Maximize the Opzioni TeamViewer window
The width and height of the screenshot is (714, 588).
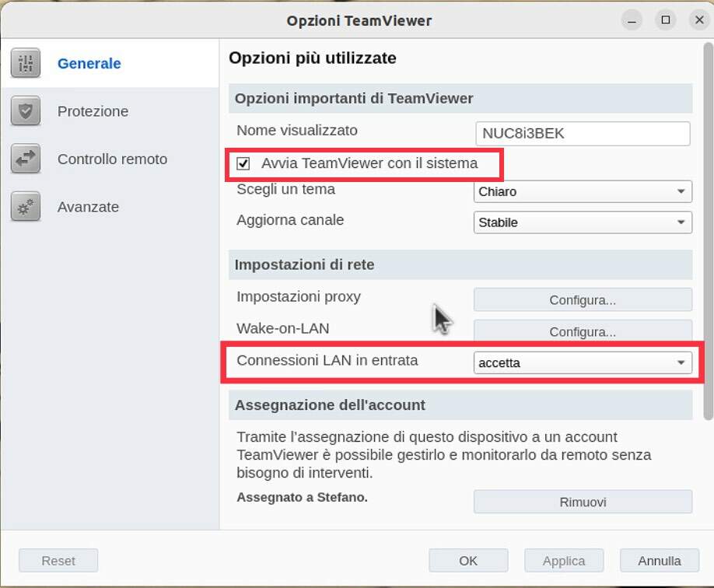coord(666,20)
